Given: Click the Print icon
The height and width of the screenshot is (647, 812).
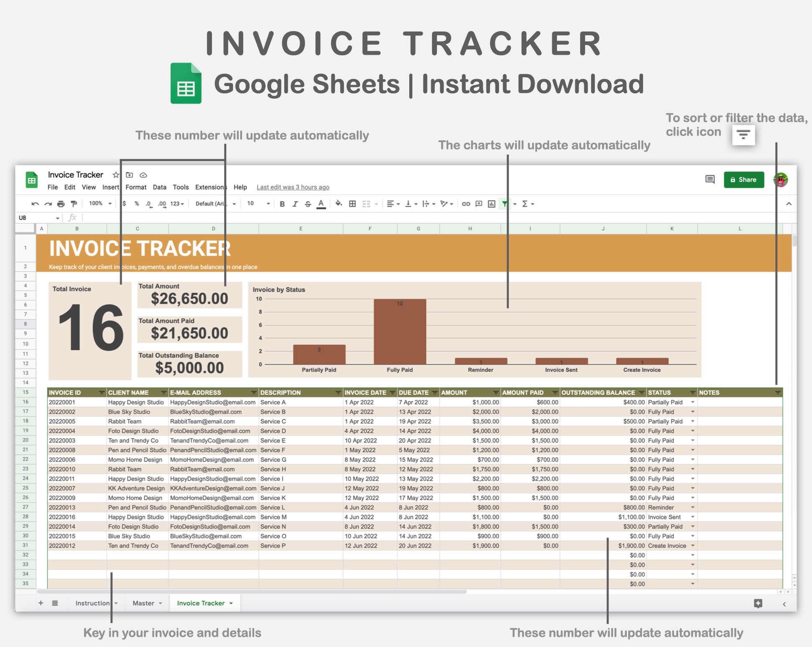Looking at the screenshot, I should click(61, 204).
